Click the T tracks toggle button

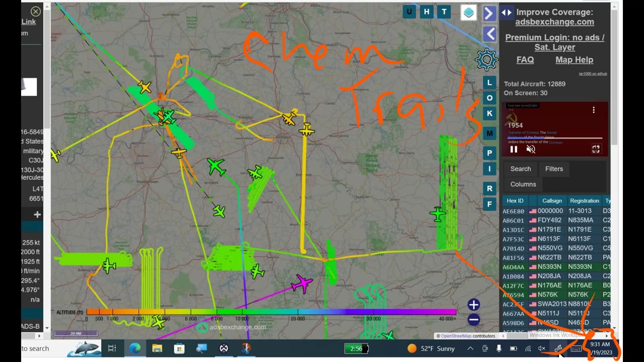[x=444, y=12]
